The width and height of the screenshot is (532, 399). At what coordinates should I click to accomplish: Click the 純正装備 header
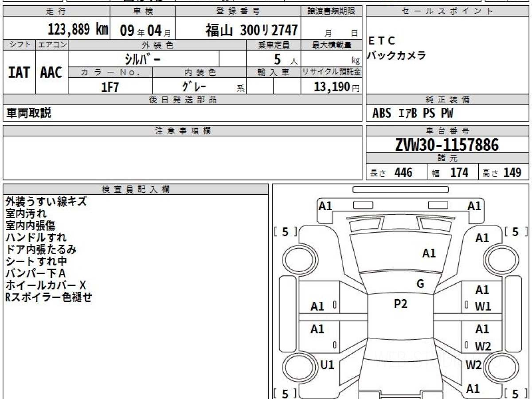tap(447, 100)
